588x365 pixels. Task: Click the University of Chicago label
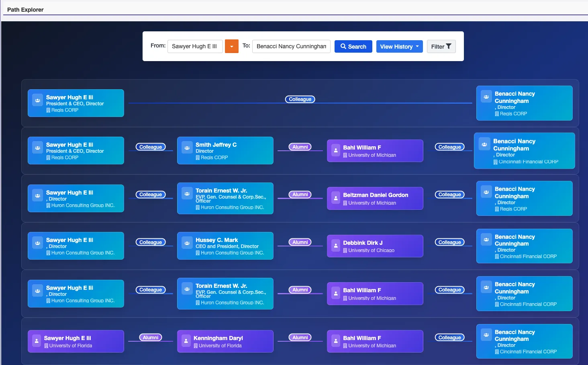coord(371,250)
